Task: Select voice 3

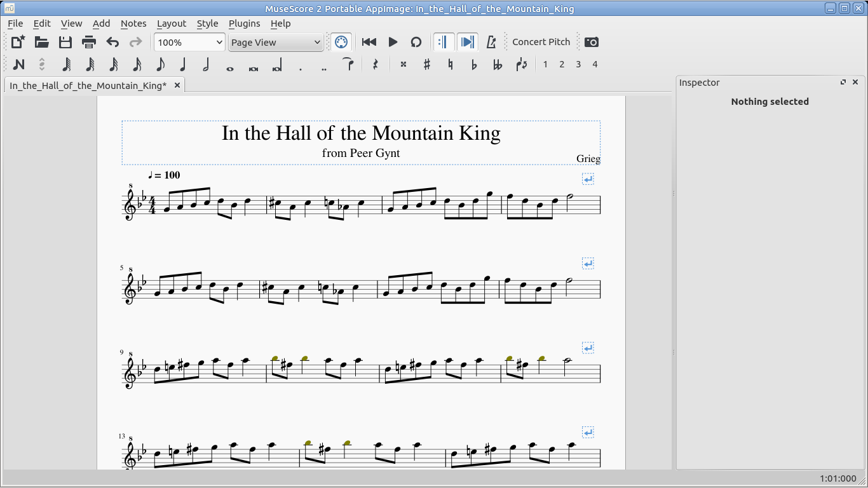Action: coord(578,64)
